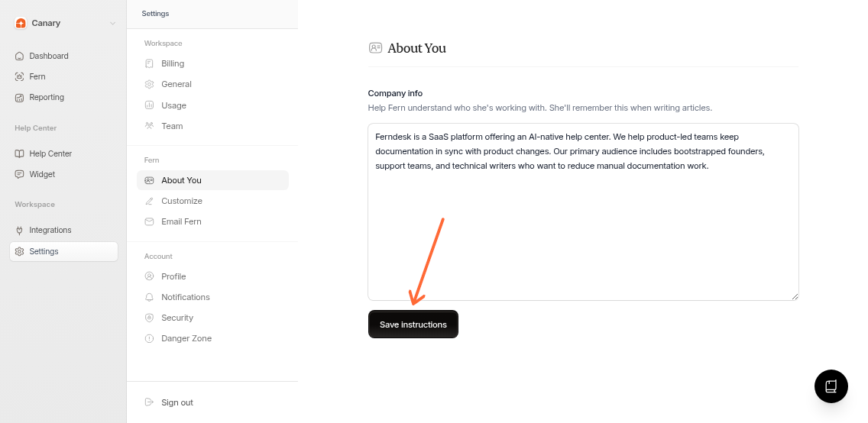
Task: Go to General settings
Action: coord(176,84)
